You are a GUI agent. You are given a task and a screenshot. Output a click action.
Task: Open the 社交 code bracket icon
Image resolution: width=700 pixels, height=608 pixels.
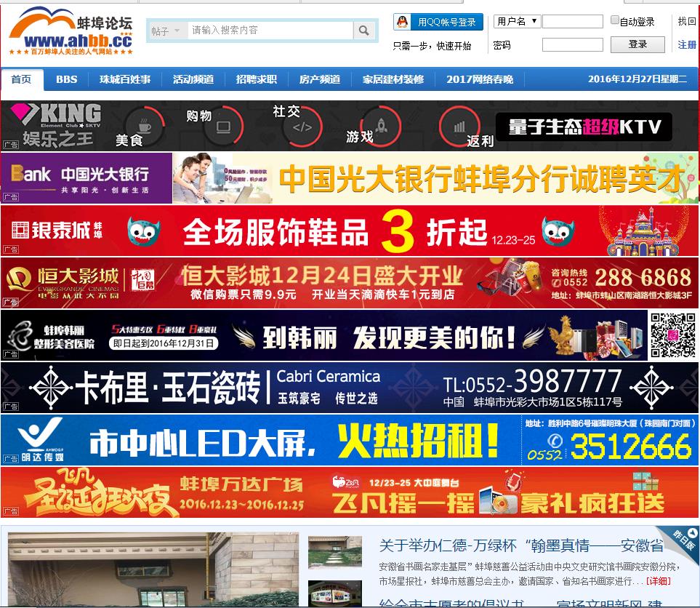pos(302,127)
